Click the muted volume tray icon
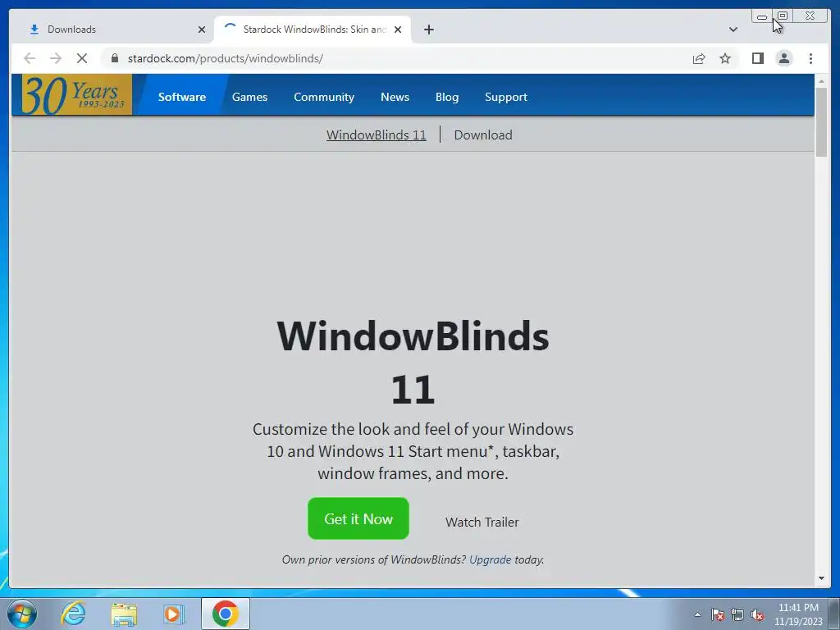The width and height of the screenshot is (840, 630). click(x=757, y=614)
